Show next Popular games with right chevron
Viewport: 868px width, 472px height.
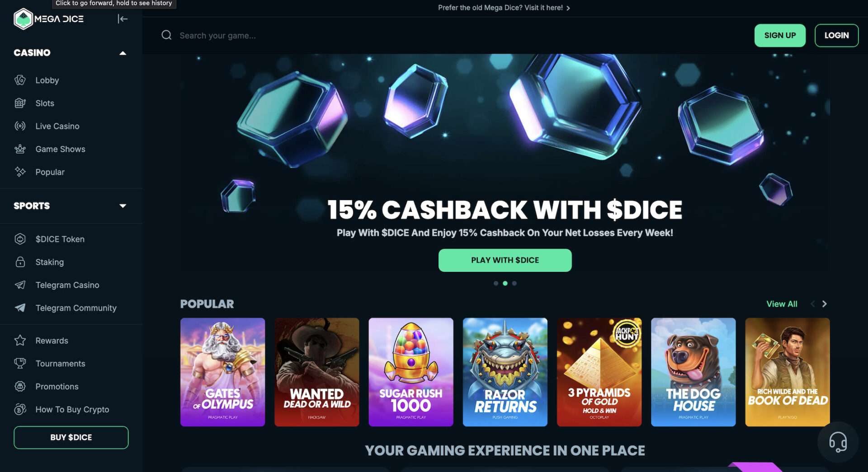tap(824, 304)
